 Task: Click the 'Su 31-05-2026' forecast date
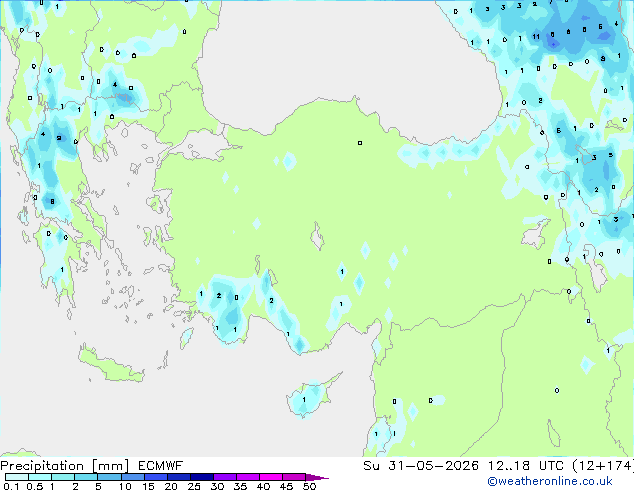[x=421, y=466]
